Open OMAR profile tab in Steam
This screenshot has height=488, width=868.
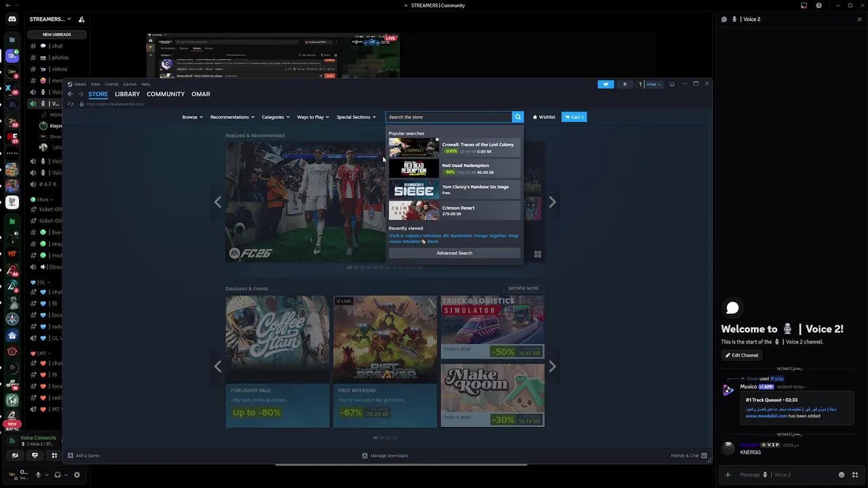click(201, 94)
